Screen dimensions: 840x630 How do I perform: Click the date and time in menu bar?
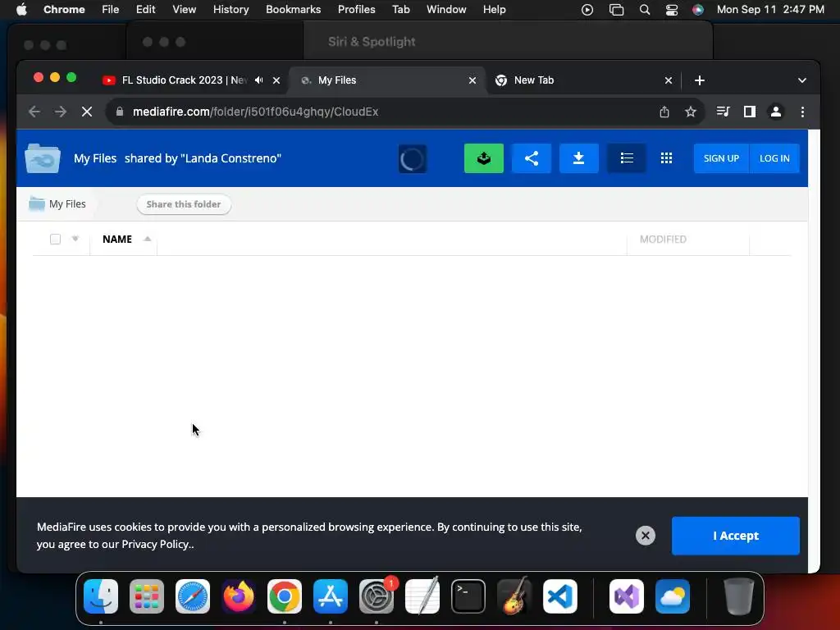[770, 10]
